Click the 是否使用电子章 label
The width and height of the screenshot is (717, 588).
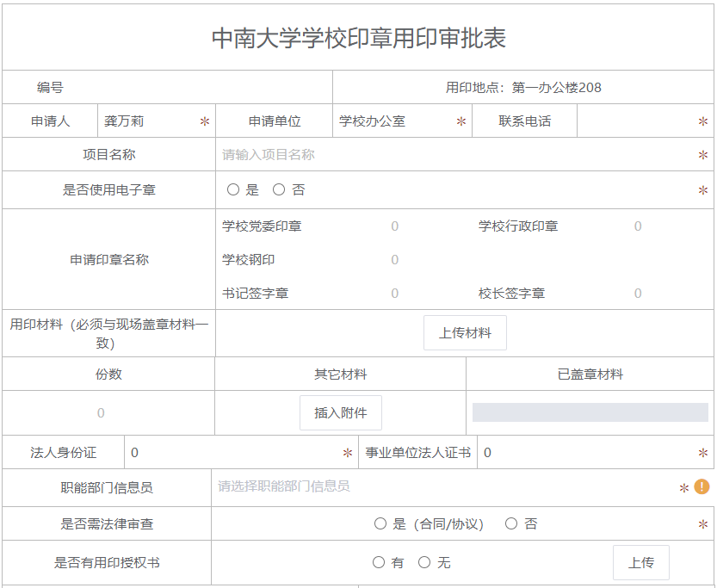108,189
